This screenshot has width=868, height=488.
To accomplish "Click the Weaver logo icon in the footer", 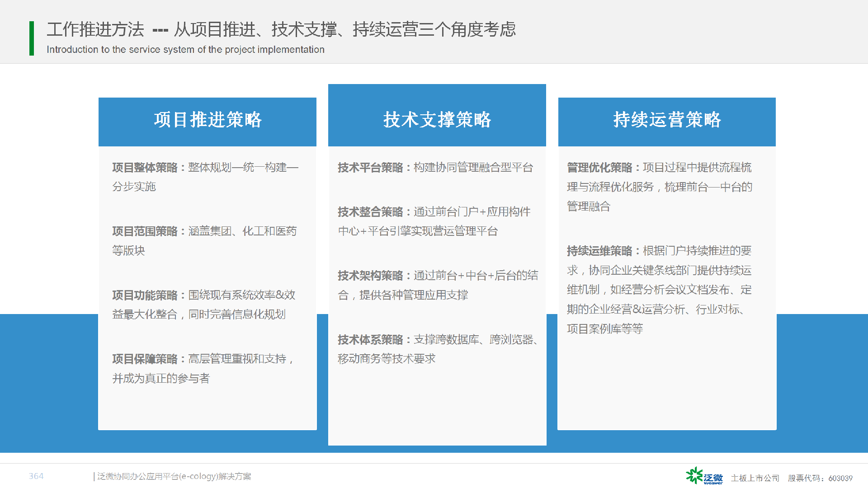I will [x=704, y=476].
